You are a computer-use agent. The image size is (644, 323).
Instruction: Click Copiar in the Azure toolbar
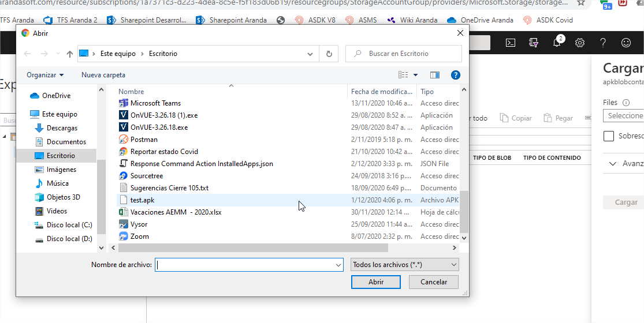point(516,118)
